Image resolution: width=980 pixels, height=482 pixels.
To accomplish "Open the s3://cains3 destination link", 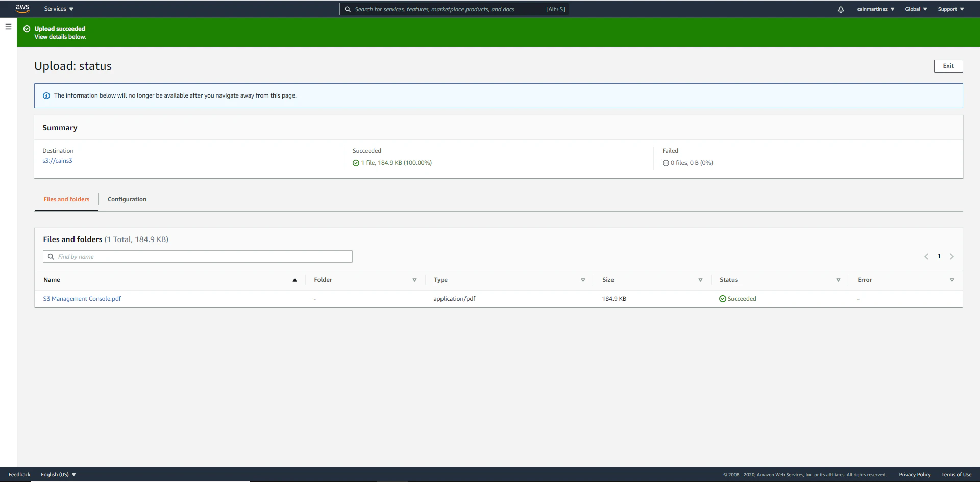I will (x=57, y=160).
